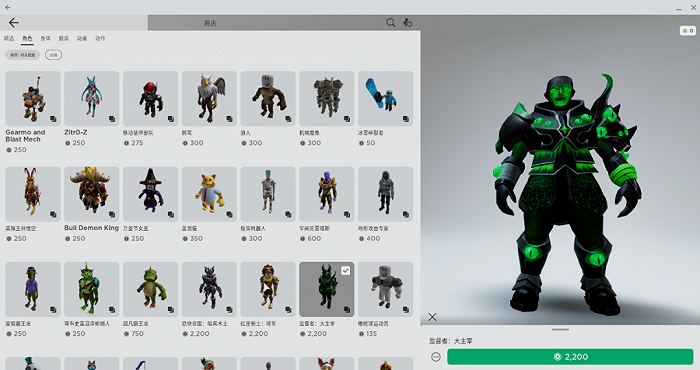Click the small window back arrow
This screenshot has width=700, height=370.
point(8,7)
